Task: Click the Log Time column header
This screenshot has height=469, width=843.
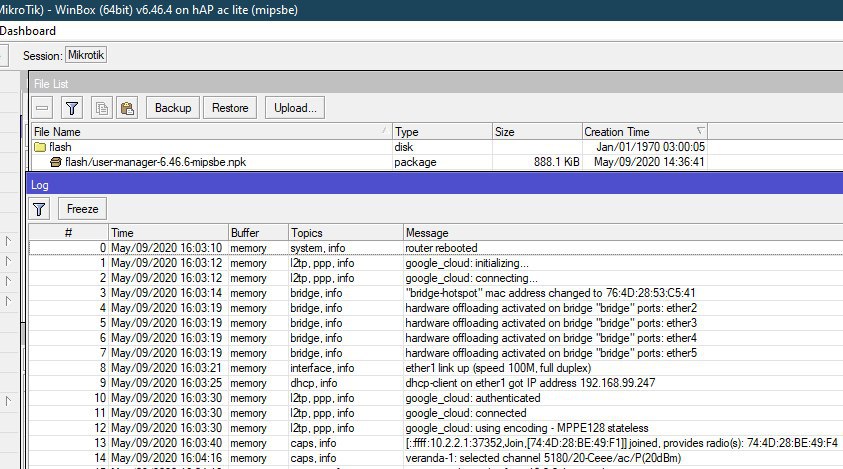Action: pyautogui.click(x=168, y=233)
